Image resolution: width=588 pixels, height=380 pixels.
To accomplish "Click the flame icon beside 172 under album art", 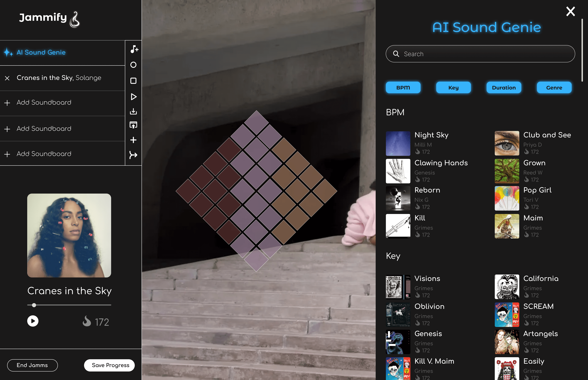I will click(x=87, y=321).
